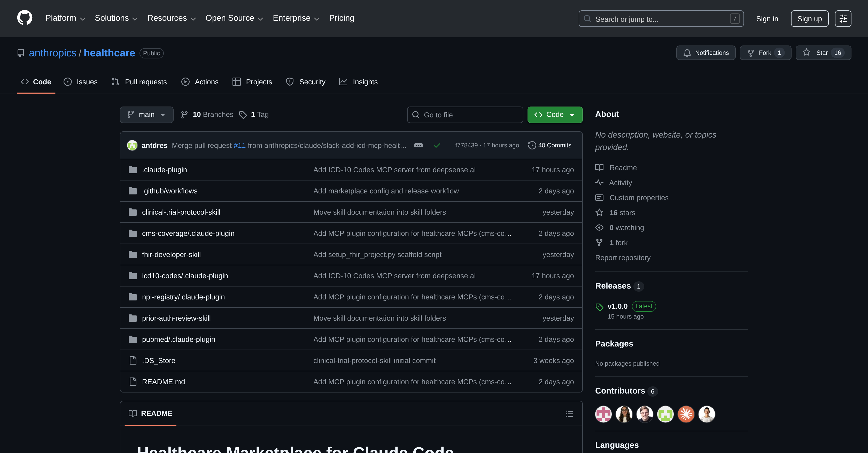The width and height of the screenshot is (868, 453).
Task: Click inside the Go to file field
Action: click(x=465, y=115)
